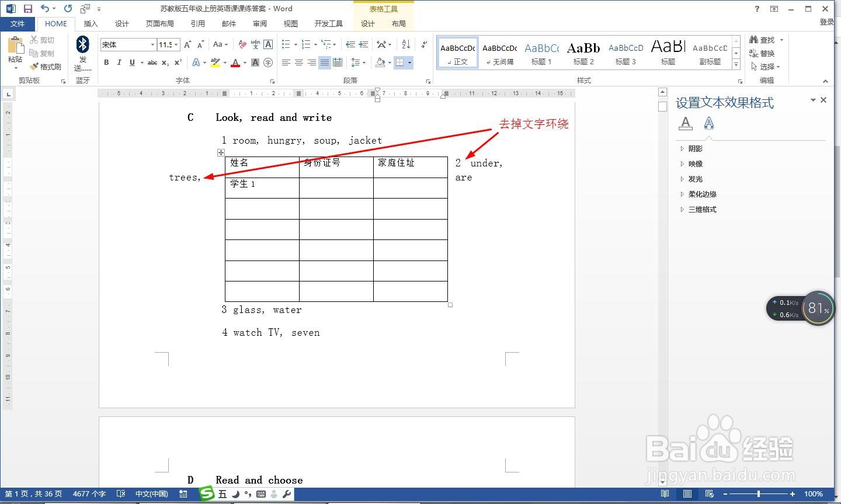Open the Change Case (Aa) dropdown
Screen dimensions: 841x504
pos(220,44)
